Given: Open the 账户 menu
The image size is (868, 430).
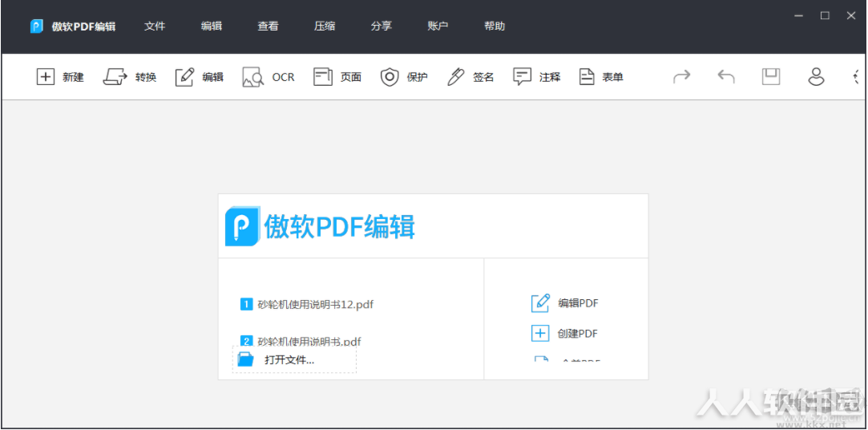Looking at the screenshot, I should (438, 26).
